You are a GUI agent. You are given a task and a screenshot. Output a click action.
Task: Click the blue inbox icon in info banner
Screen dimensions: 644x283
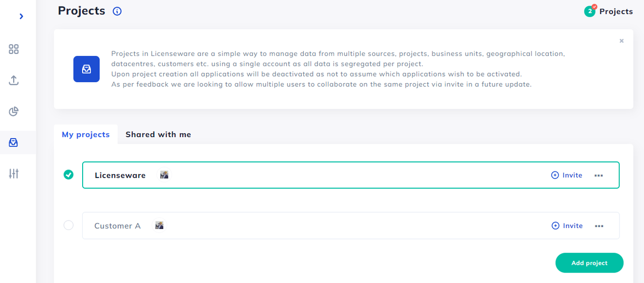click(x=87, y=69)
